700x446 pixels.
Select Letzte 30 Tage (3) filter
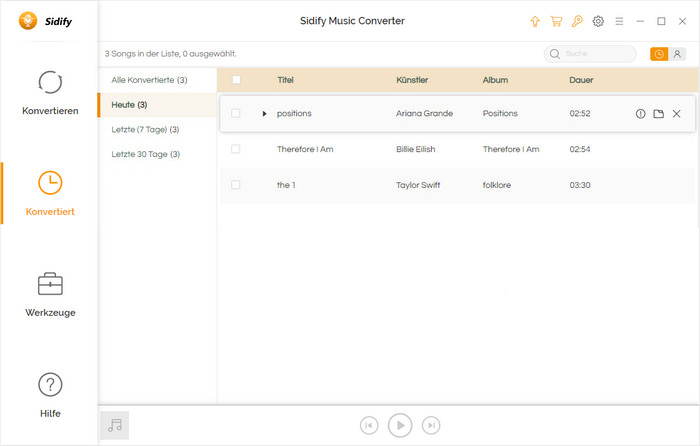coord(158,154)
